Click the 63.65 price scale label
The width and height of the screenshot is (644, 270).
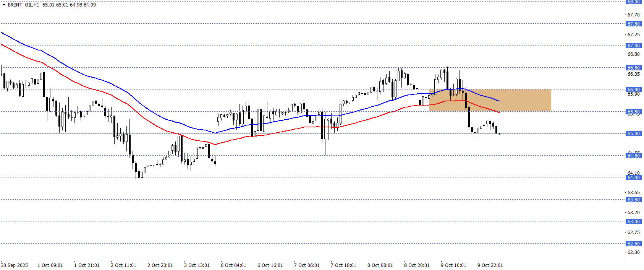(633, 193)
